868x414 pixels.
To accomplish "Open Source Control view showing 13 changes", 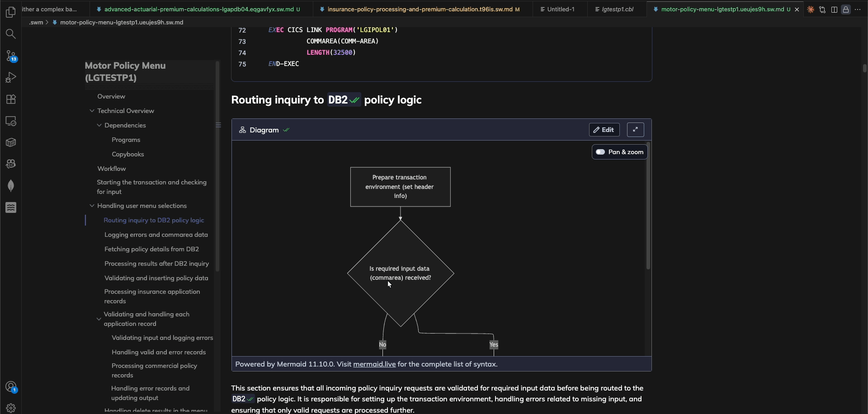I will pyautogui.click(x=11, y=56).
